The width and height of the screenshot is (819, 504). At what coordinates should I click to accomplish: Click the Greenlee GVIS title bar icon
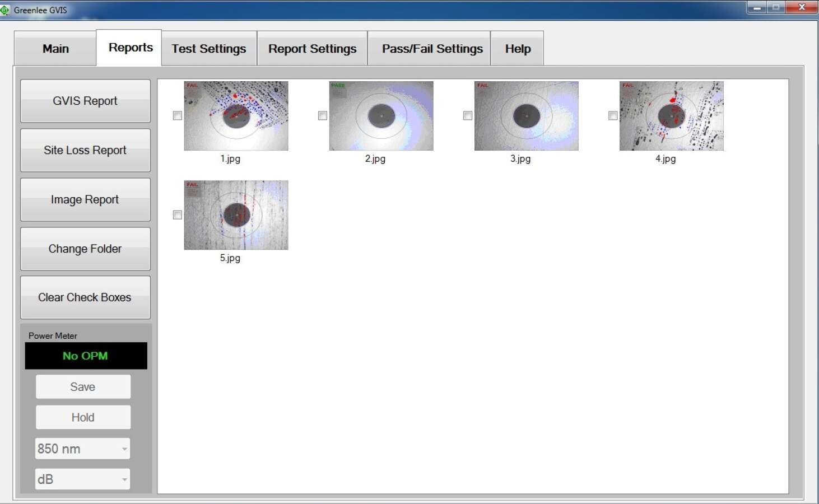coord(5,10)
